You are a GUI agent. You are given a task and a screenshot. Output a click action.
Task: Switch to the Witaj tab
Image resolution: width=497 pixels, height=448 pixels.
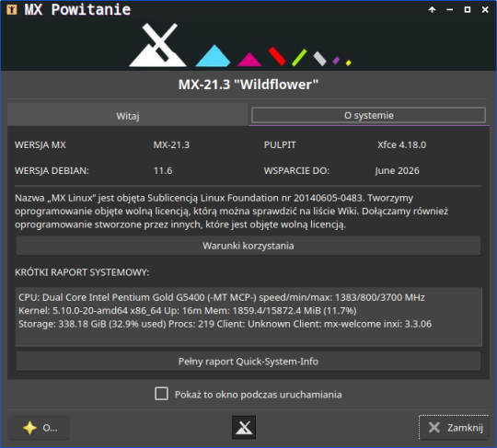(x=127, y=116)
